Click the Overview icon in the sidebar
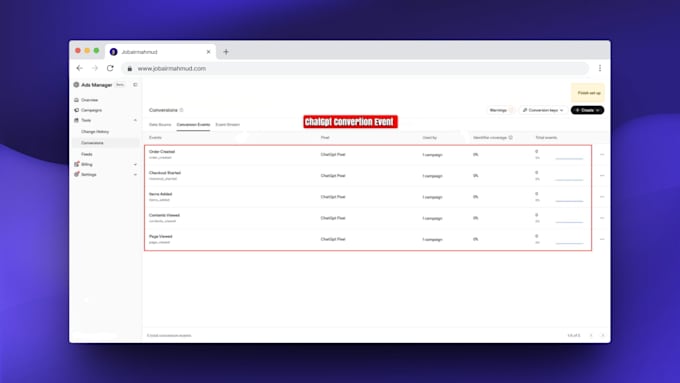Viewport: 680px width, 383px height. (x=76, y=100)
